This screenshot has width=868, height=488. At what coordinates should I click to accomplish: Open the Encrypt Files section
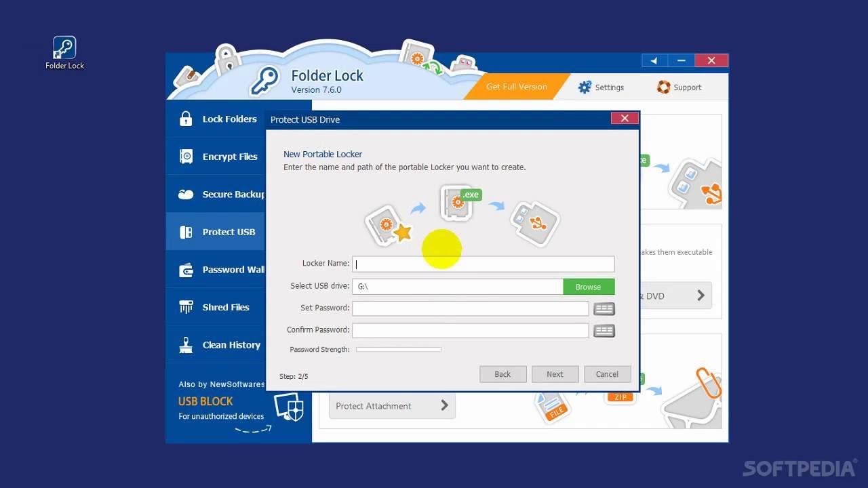coord(217,157)
